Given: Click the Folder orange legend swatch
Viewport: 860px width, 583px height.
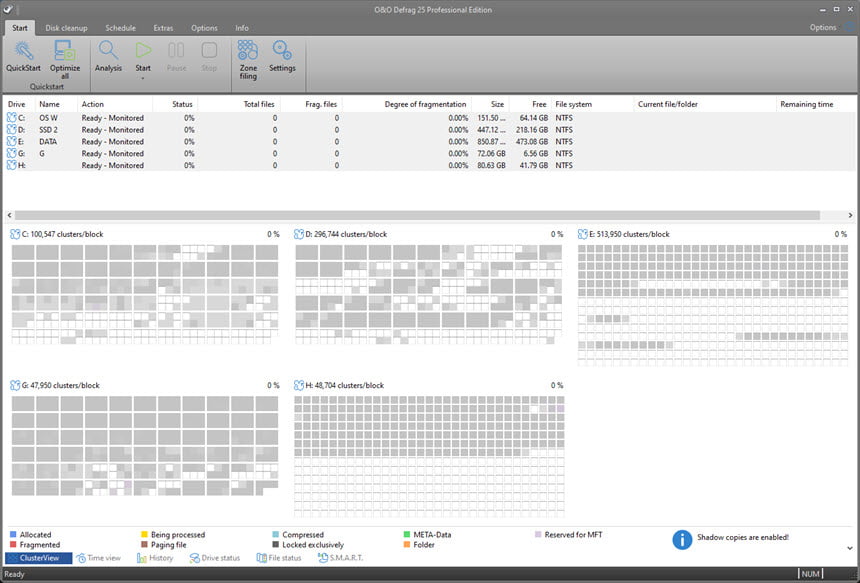Looking at the screenshot, I should click(406, 545).
